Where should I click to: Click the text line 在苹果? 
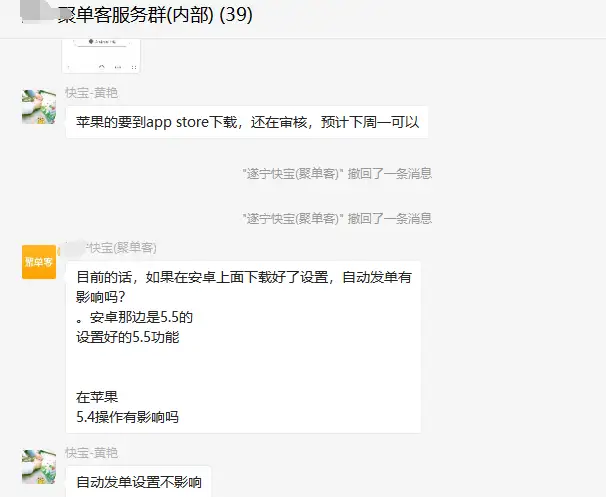click(97, 397)
